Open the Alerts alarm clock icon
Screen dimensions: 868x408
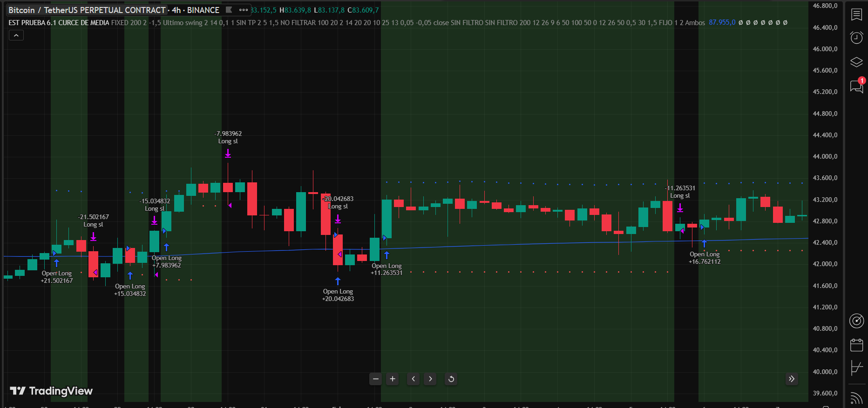[856, 37]
